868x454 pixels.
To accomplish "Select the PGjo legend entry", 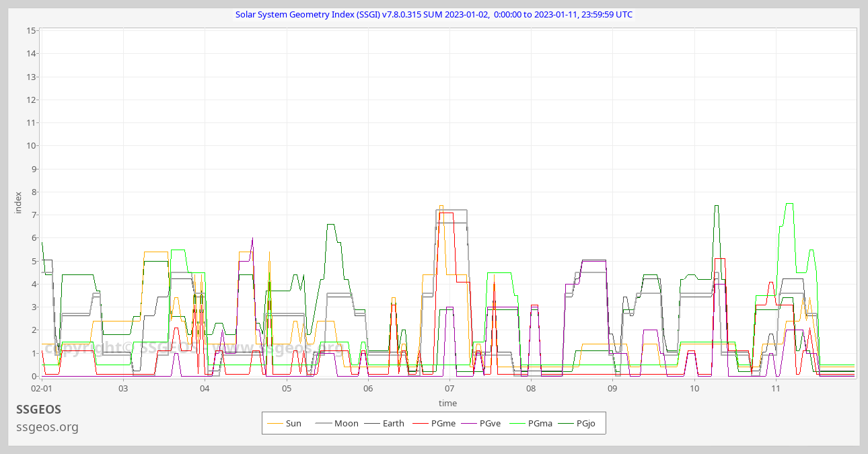I will click(x=578, y=423).
